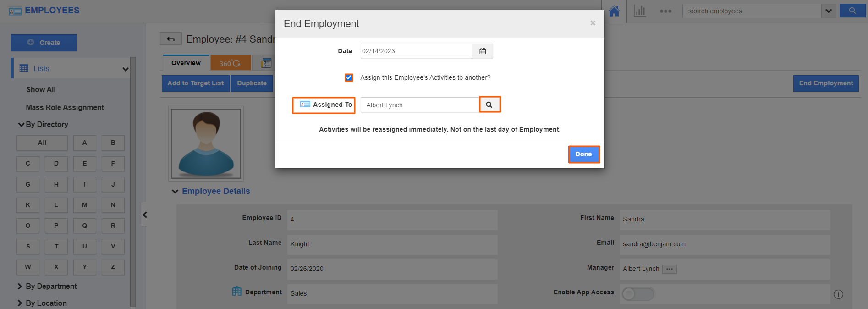This screenshot has width=868, height=309.
Task: Click the End Employment button
Action: click(x=825, y=83)
